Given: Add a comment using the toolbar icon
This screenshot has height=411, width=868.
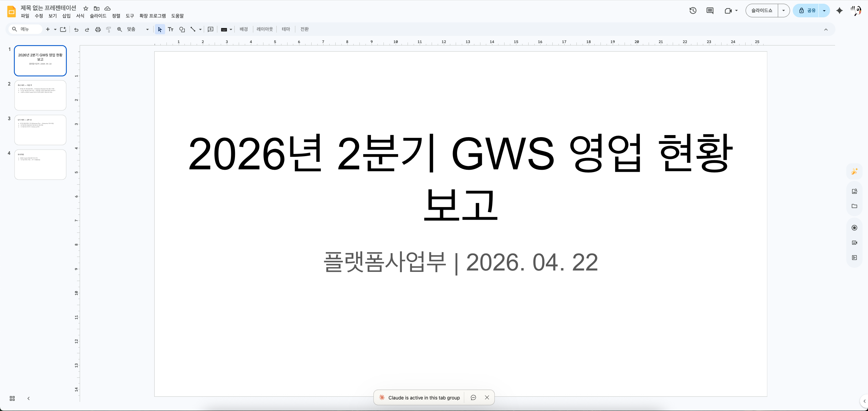Looking at the screenshot, I should coord(211,30).
